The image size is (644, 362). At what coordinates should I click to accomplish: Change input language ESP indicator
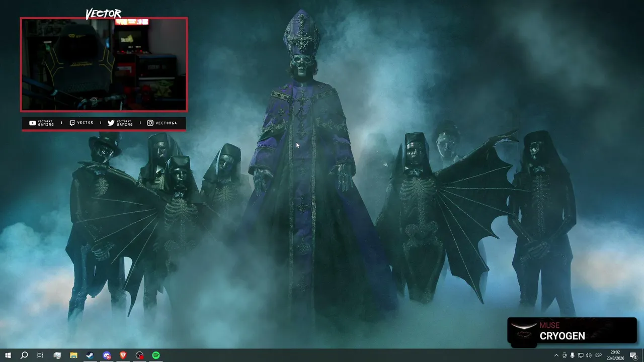click(x=599, y=355)
